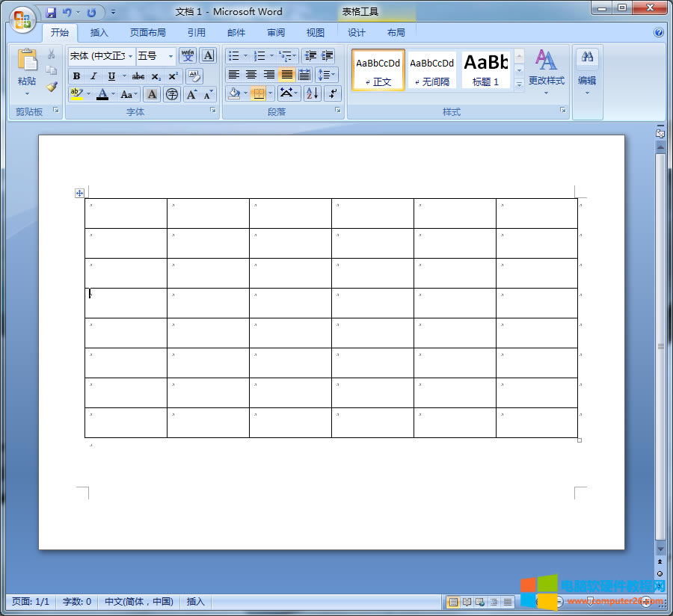Select the table move handle above the table
This screenshot has width=673, height=616.
(x=79, y=193)
